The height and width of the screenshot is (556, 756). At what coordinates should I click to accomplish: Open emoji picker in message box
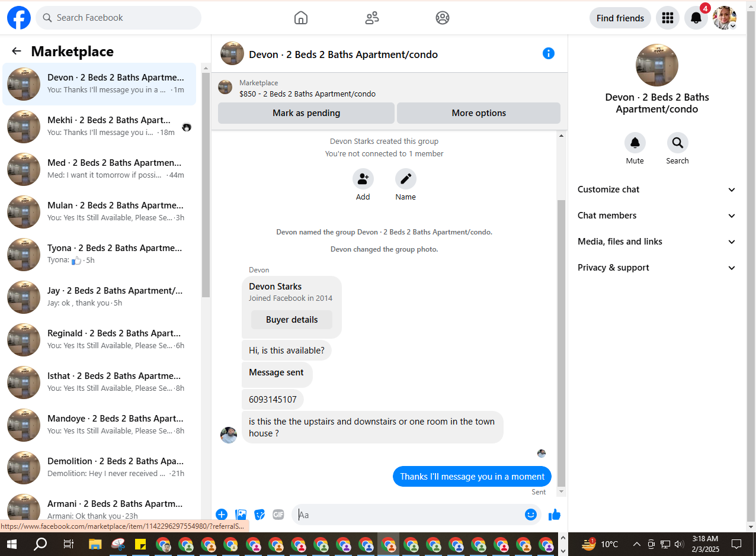[x=531, y=515]
